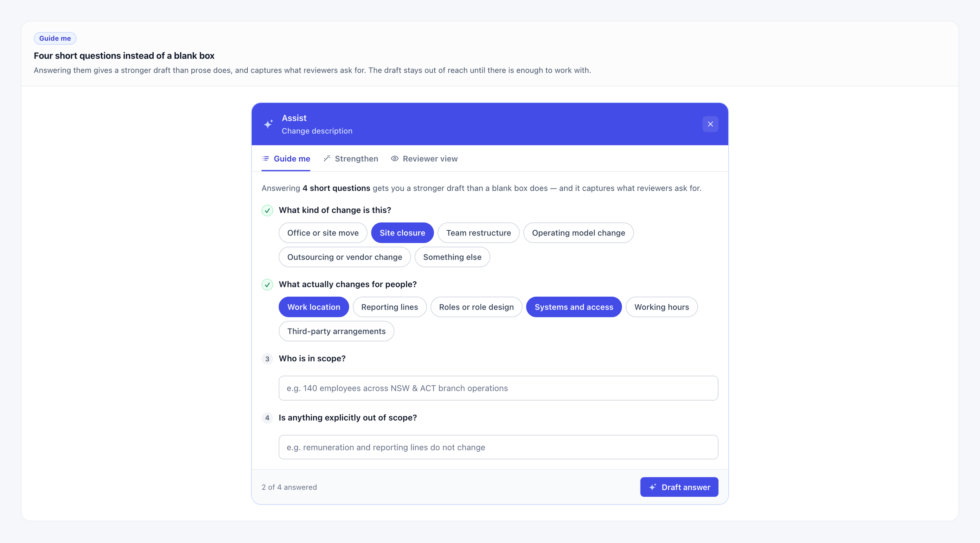Deselect the Site closure chip

402,233
